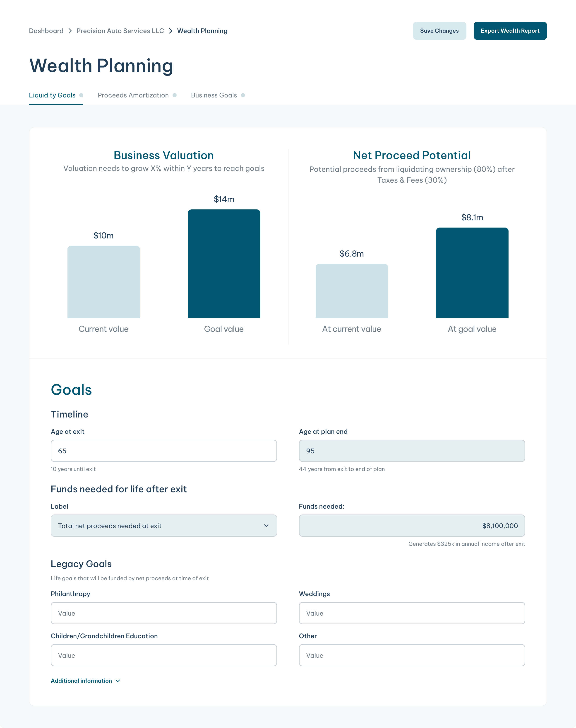This screenshot has width=576, height=728.
Task: Open the Total net proceeds dropdown
Action: point(163,526)
